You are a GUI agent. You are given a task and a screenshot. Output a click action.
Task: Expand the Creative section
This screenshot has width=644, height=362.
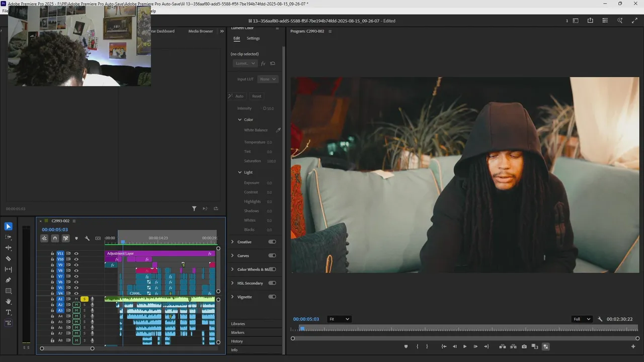click(232, 242)
